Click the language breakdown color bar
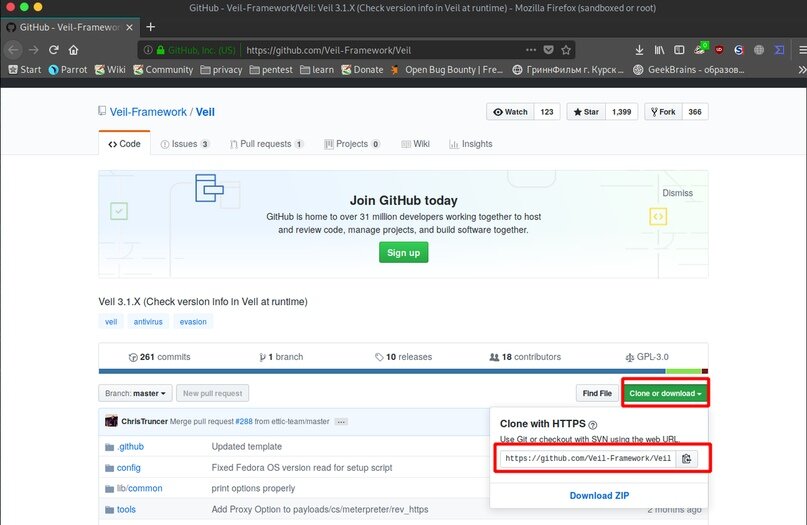This screenshot has width=807, height=525. pos(404,371)
